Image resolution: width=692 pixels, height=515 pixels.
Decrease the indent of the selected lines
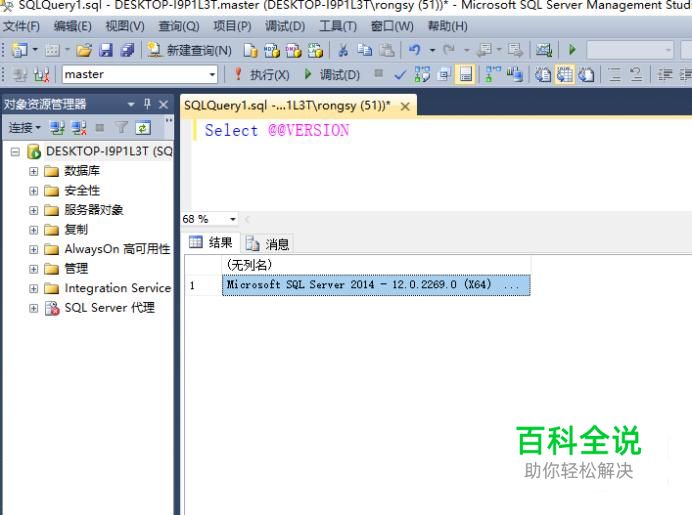point(664,75)
